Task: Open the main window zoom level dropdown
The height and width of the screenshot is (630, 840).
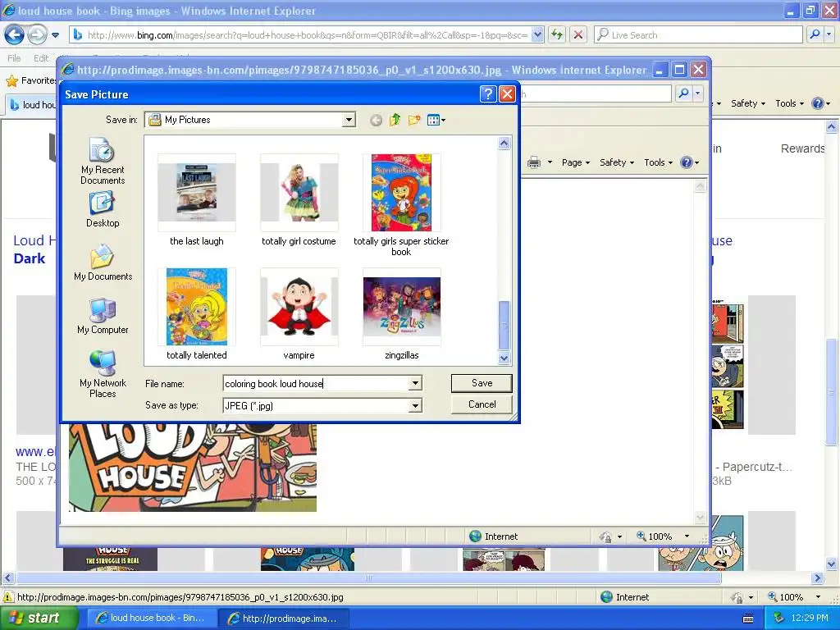Action: [x=818, y=597]
